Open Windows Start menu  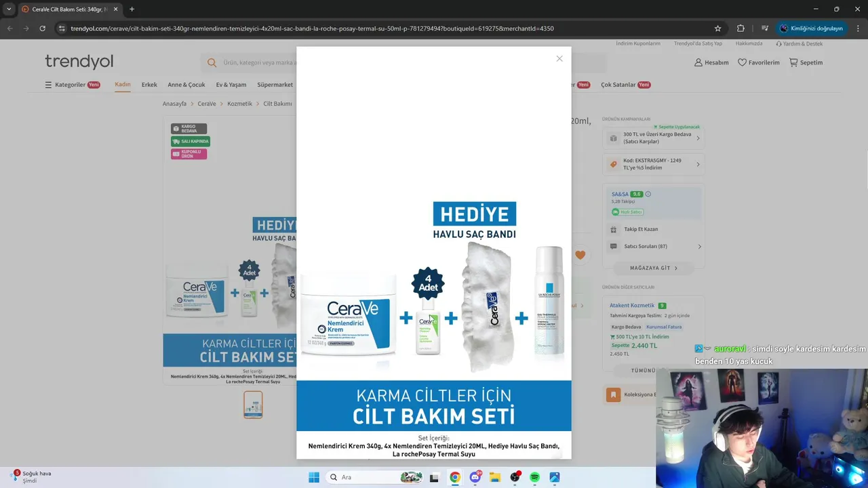(x=314, y=477)
